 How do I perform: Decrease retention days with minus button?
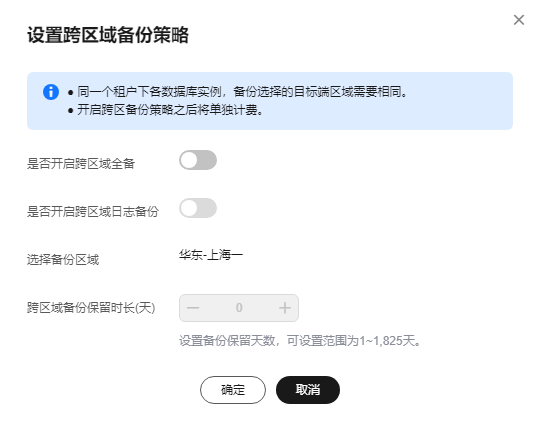click(193, 308)
